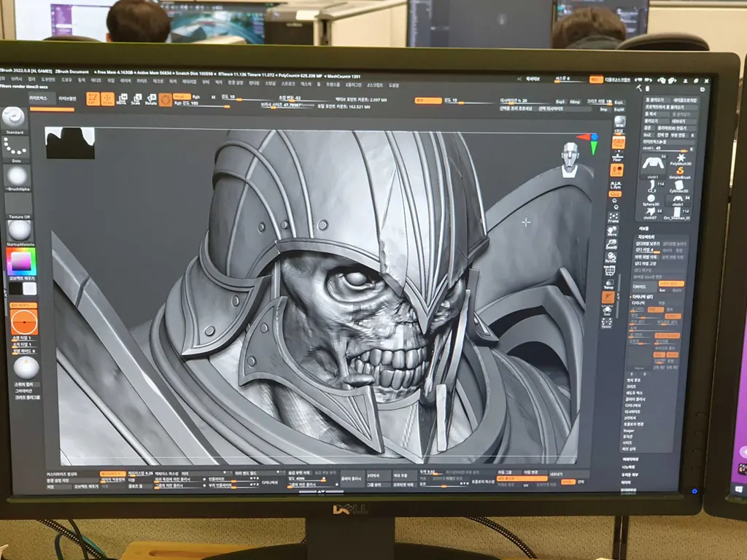Click the Zoom3D navigation icon
This screenshot has height=560, width=747.
611,245
